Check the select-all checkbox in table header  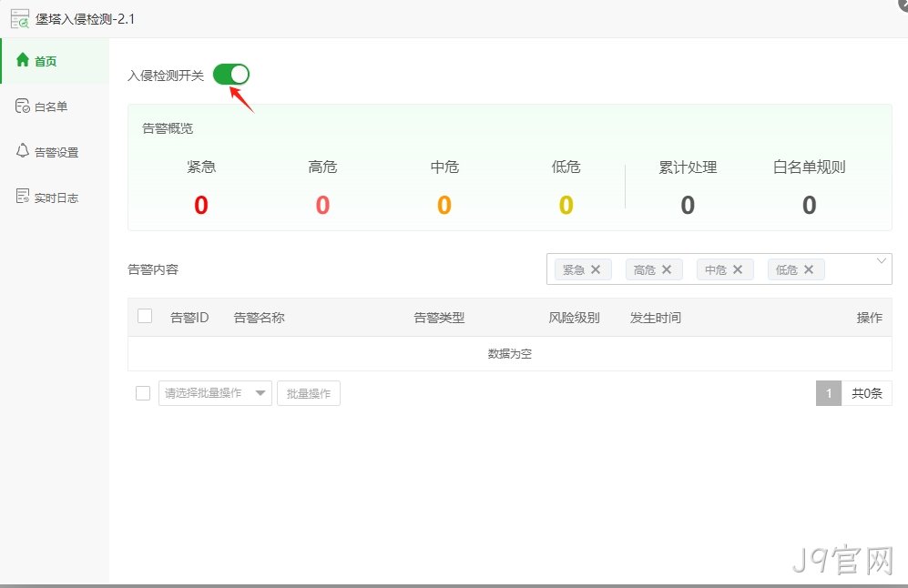pyautogui.click(x=145, y=316)
